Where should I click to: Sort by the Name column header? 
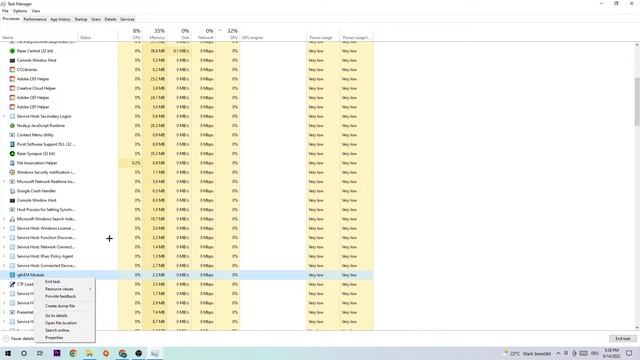40,34
